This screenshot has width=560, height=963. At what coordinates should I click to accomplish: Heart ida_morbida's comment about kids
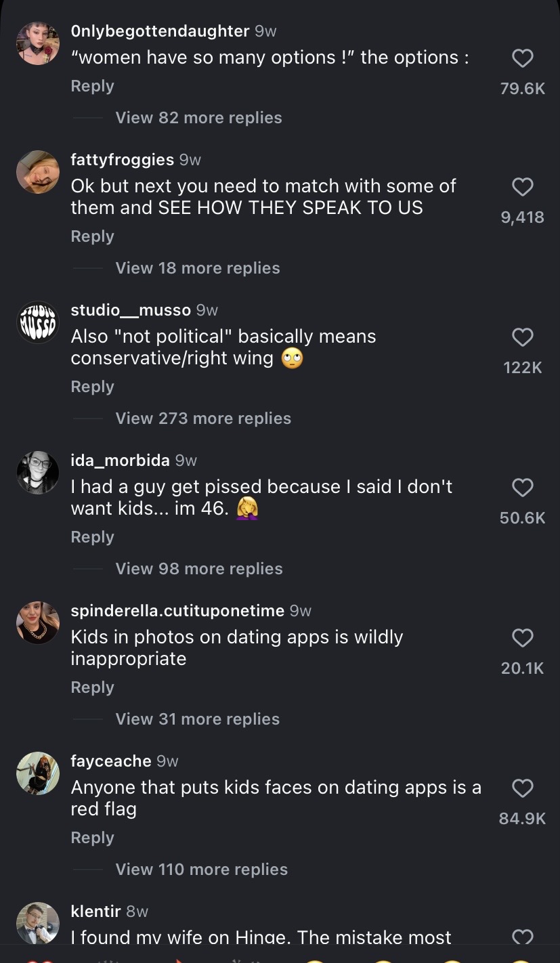tap(522, 488)
